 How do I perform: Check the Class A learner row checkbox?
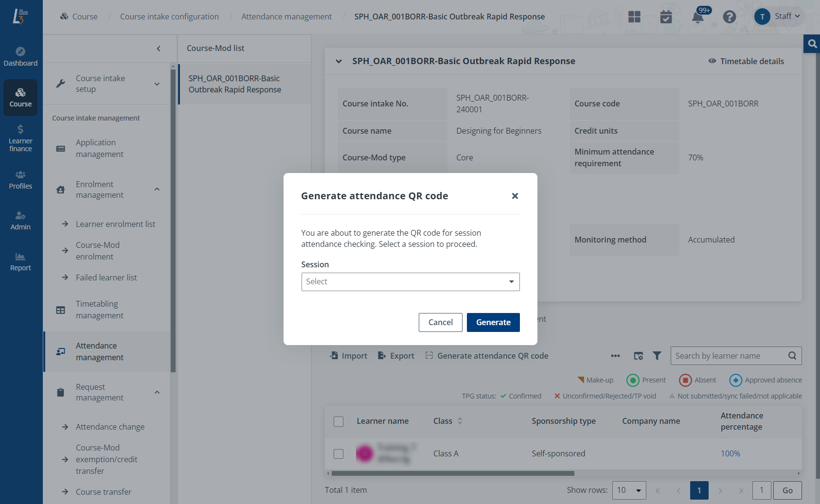pos(339,453)
